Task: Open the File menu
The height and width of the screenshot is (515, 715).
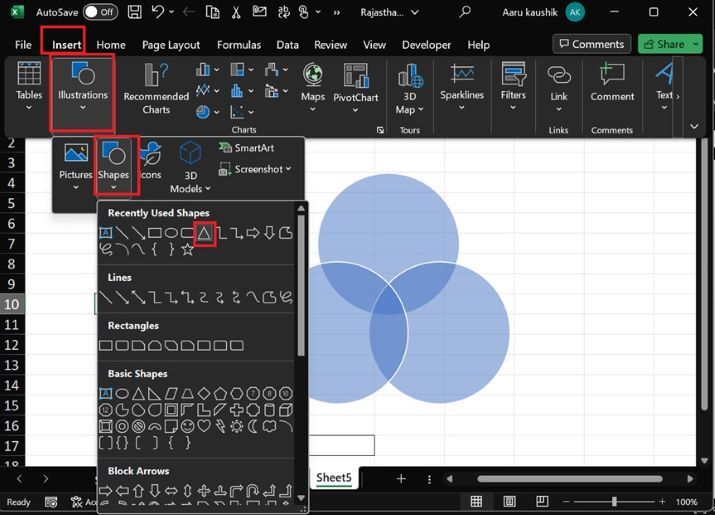Action: (23, 45)
